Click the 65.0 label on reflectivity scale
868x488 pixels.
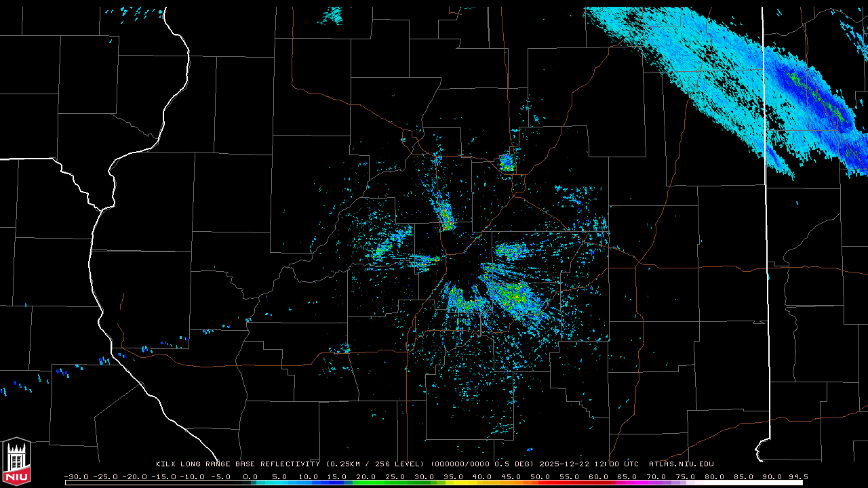[627, 476]
